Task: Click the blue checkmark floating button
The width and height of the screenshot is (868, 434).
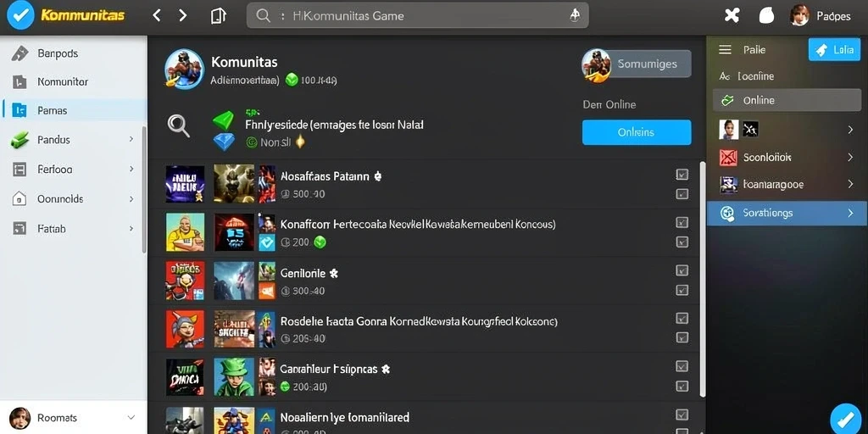Action: pos(845,418)
